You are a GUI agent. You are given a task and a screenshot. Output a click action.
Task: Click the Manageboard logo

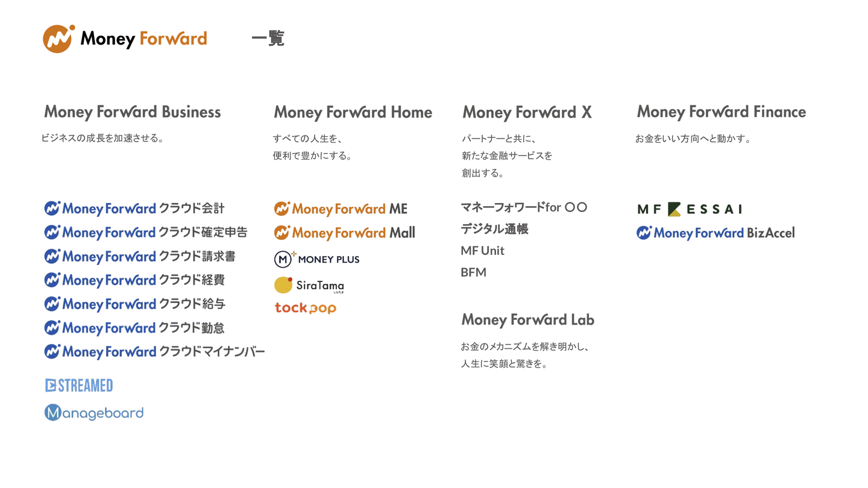click(x=94, y=413)
